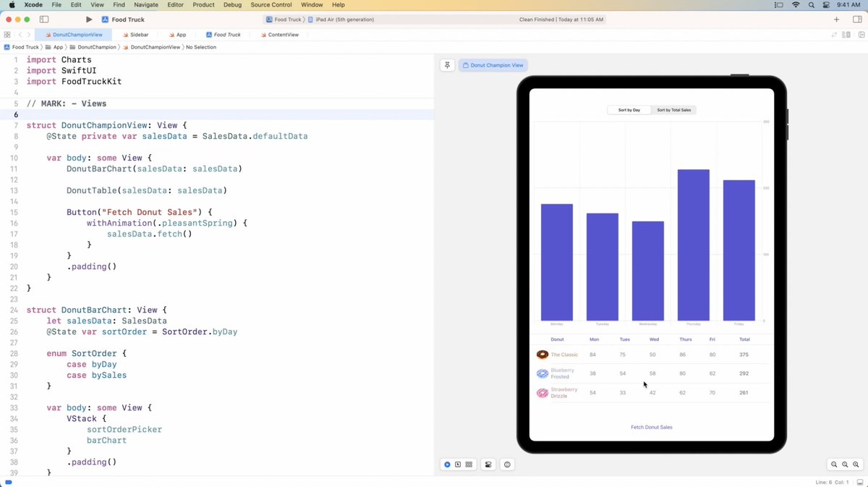This screenshot has width=868, height=487.
Task: Select The Classic donut row
Action: click(651, 355)
